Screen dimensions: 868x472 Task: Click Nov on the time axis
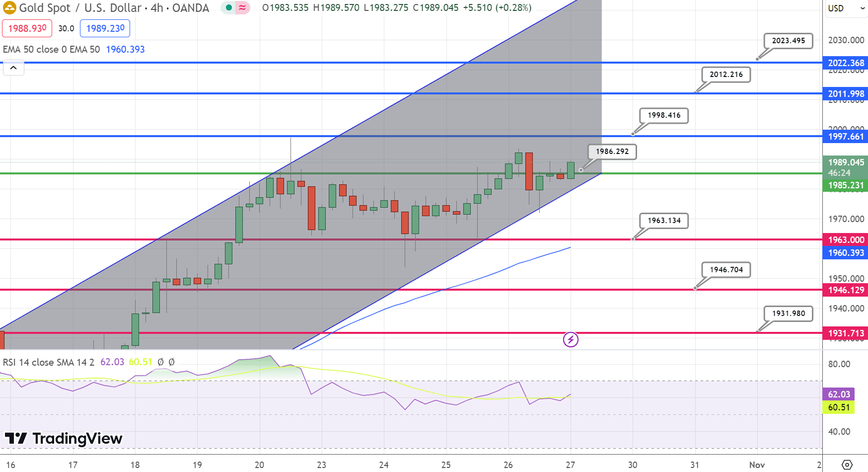tap(757, 465)
